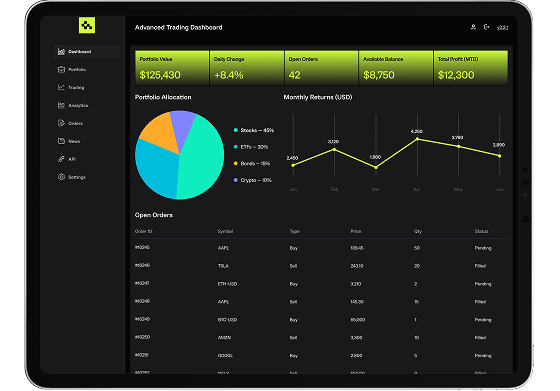Open the Analytics sidebar icon
560x391 pixels.
click(x=61, y=105)
